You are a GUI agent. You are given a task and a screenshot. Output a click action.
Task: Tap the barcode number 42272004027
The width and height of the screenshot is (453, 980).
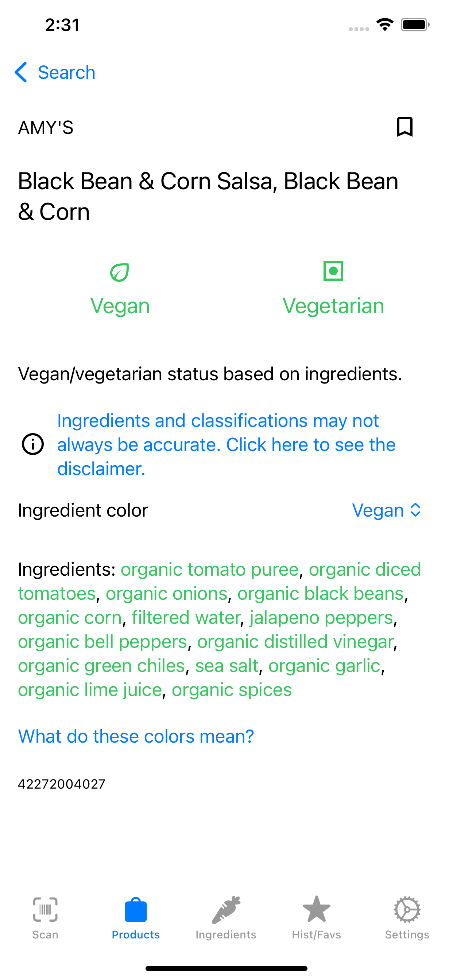62,784
